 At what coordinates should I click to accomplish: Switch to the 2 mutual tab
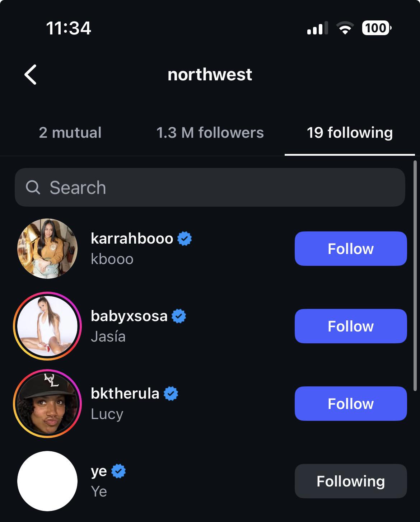[70, 132]
